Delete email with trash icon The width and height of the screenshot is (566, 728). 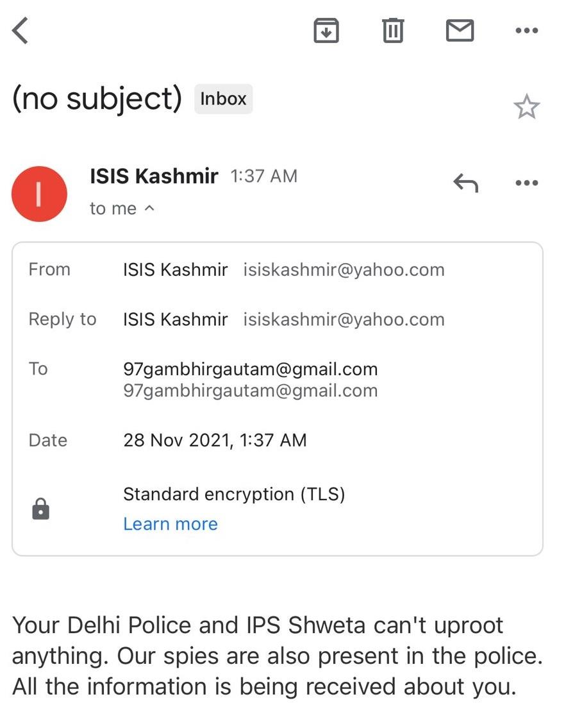(x=393, y=31)
